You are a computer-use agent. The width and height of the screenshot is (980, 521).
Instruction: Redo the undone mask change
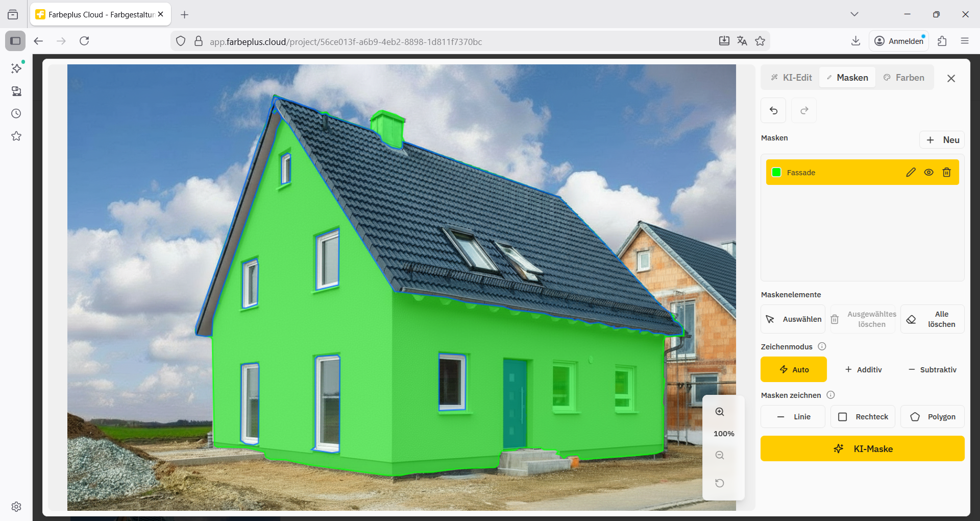pos(803,110)
